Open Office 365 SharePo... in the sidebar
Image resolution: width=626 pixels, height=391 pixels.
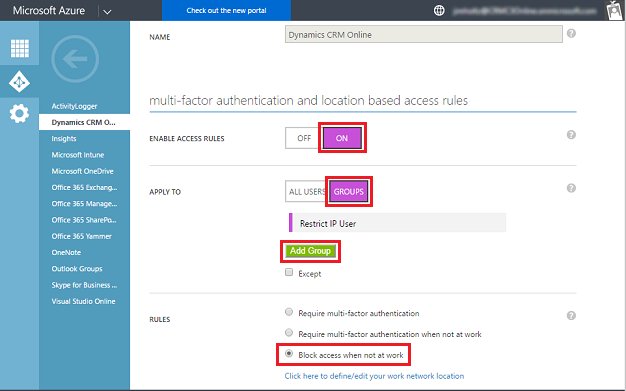(x=84, y=220)
